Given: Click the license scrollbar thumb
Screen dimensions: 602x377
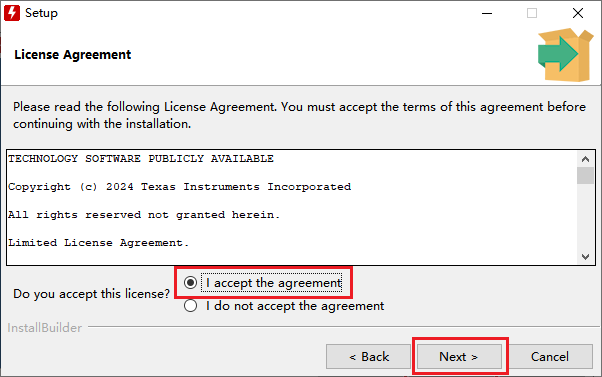Looking at the screenshot, I should click(585, 175).
